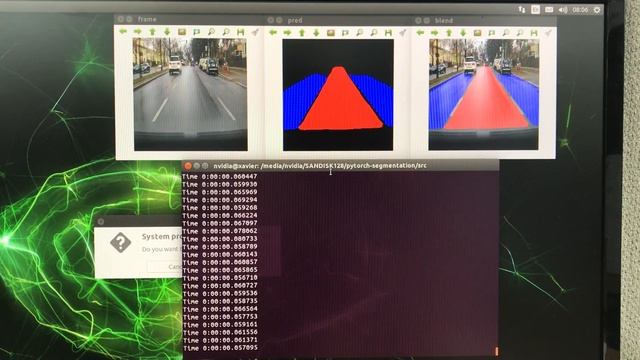Pan up in the blend window

pos(449,32)
